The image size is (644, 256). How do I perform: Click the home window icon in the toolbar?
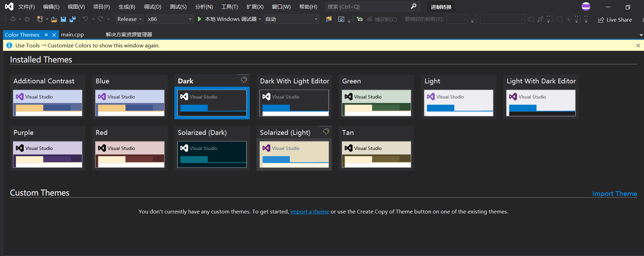click(341, 19)
